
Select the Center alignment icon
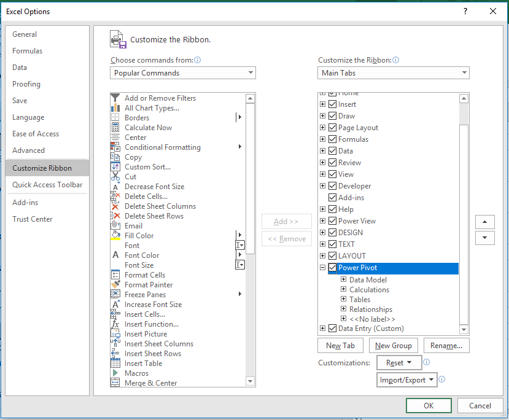115,138
